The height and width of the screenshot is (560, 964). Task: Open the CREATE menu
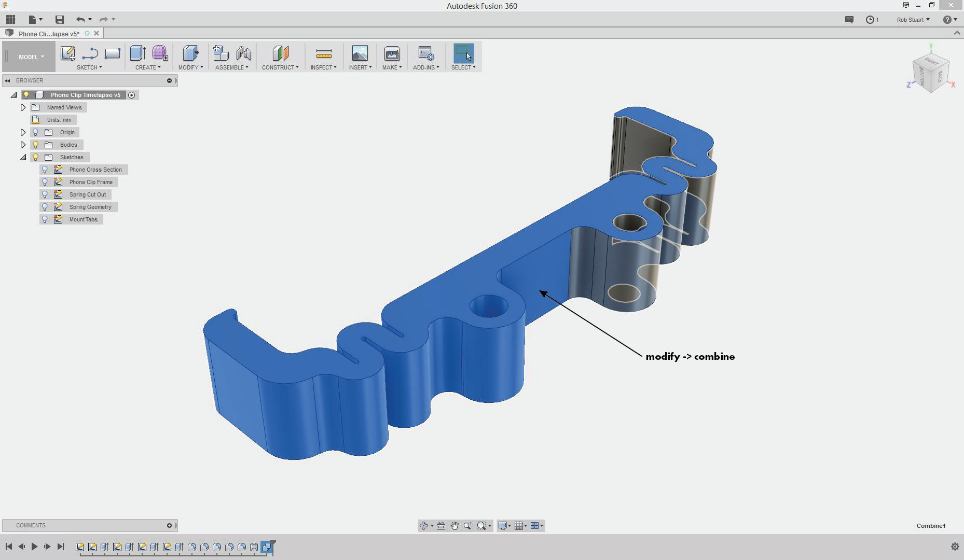(148, 67)
